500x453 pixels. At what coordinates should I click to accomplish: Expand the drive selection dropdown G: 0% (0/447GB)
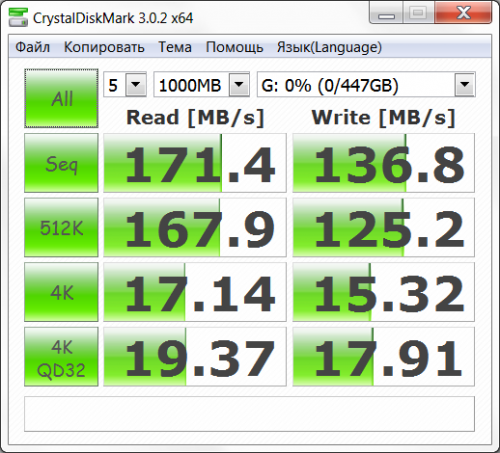[x=465, y=84]
